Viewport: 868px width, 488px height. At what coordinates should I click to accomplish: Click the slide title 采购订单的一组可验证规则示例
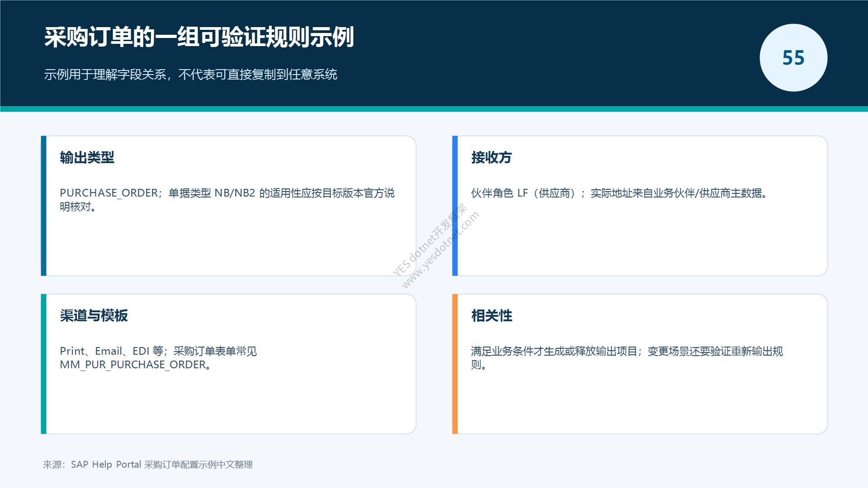(x=199, y=37)
